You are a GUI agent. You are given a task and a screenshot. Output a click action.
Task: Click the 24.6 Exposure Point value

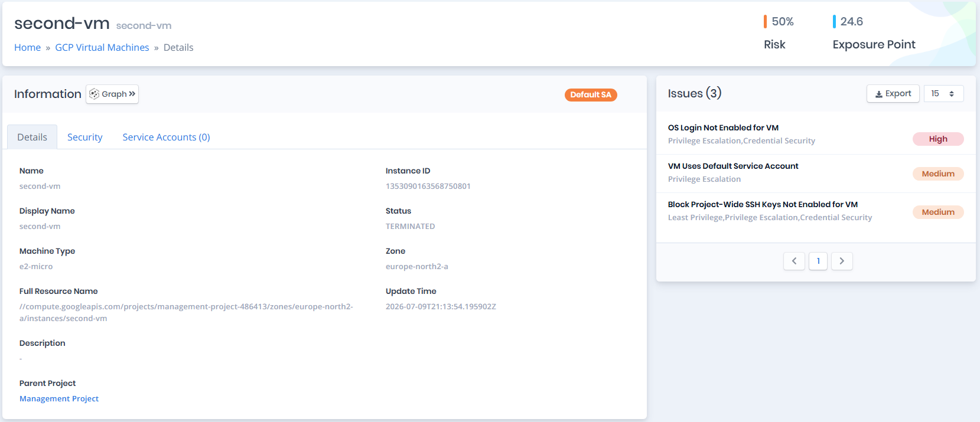pyautogui.click(x=852, y=21)
